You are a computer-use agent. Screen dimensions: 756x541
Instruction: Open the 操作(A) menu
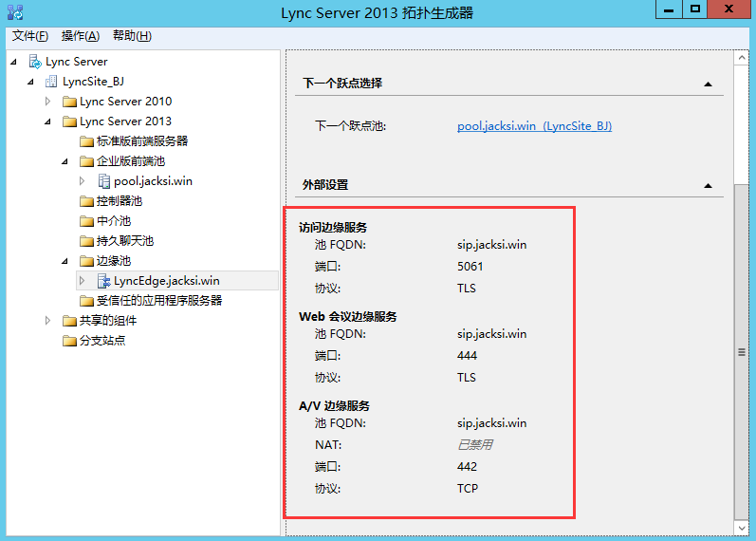(81, 36)
